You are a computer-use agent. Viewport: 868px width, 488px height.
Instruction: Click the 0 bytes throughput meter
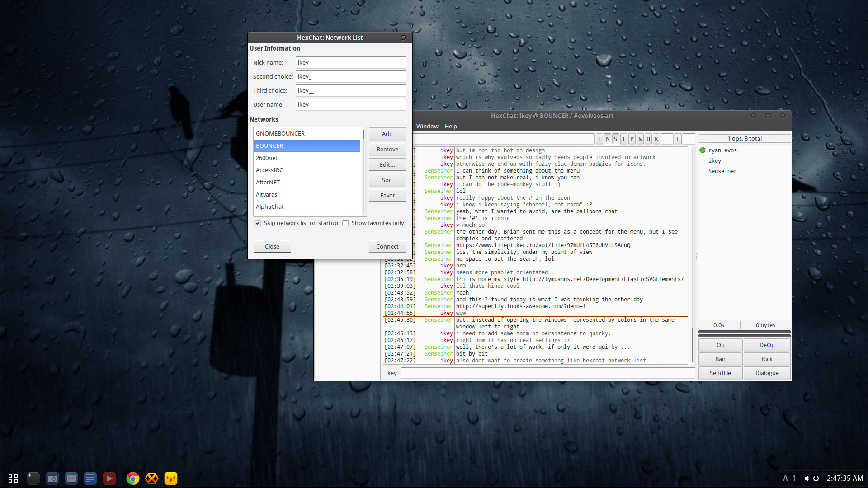(765, 325)
